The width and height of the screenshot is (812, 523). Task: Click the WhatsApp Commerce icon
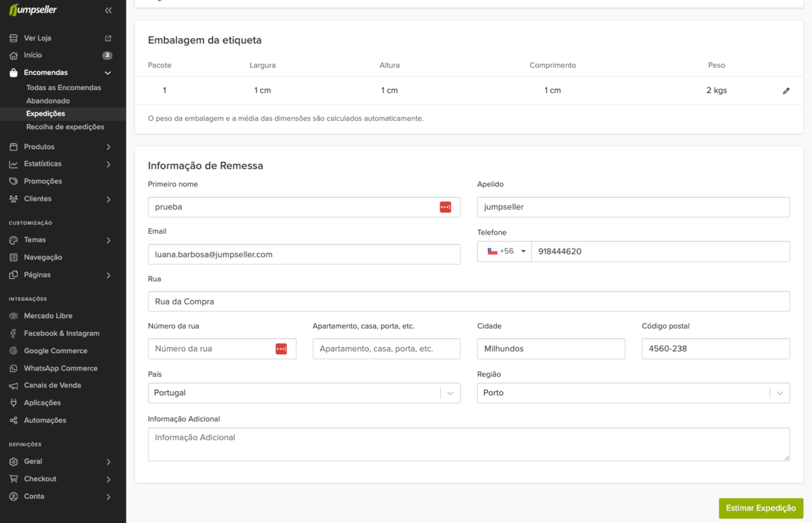point(13,368)
